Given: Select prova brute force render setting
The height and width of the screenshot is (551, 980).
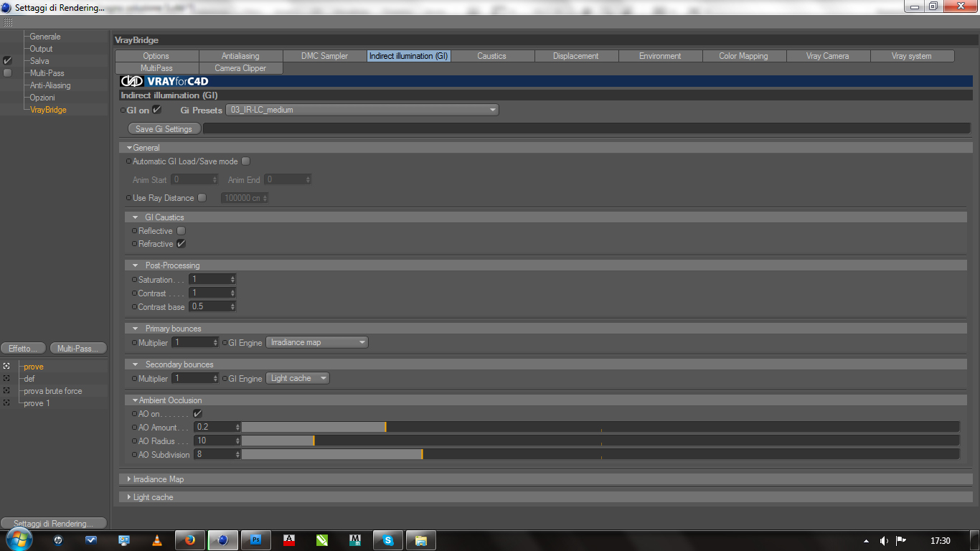Looking at the screenshot, I should tap(53, 391).
